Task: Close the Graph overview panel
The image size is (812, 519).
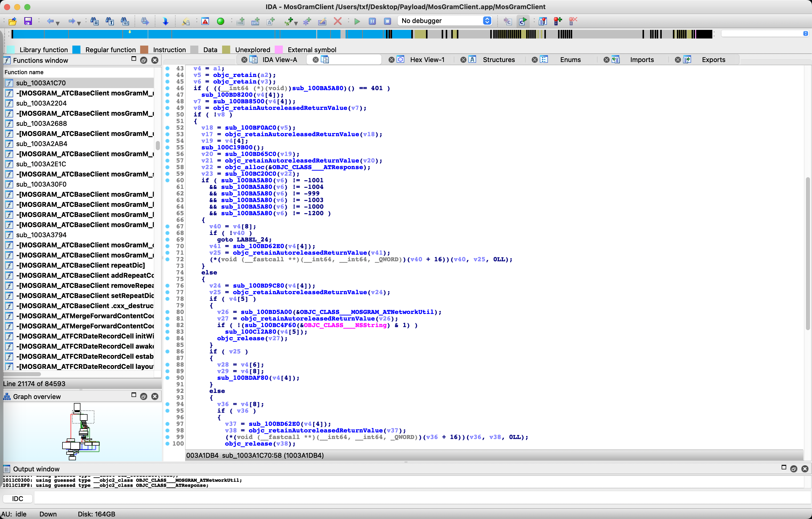Action: point(155,396)
